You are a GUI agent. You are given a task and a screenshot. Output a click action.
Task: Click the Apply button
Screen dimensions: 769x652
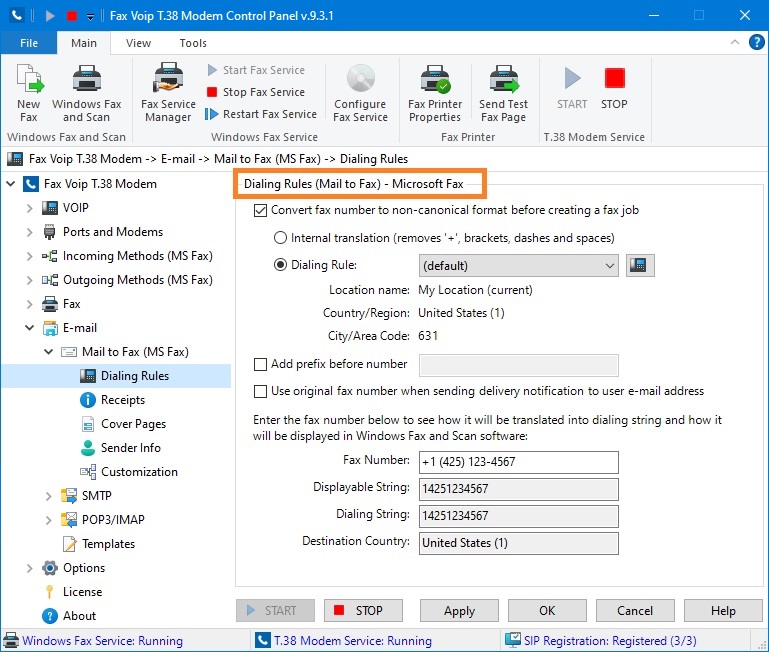click(x=459, y=611)
